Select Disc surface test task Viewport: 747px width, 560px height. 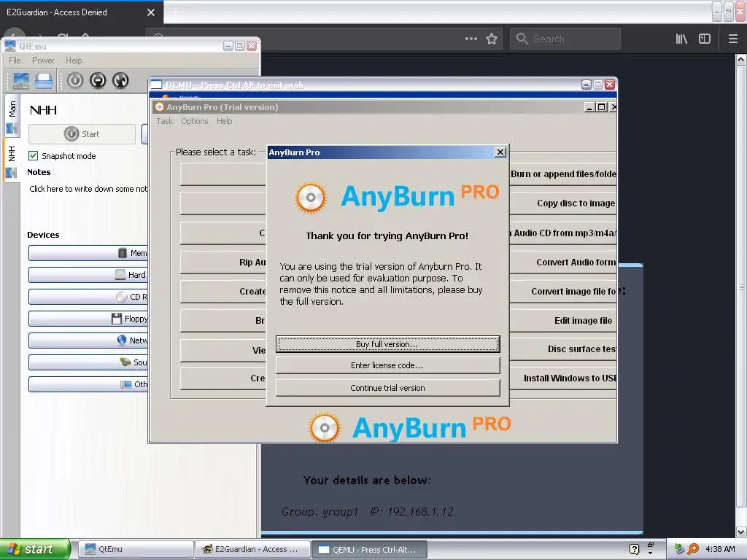[563, 349]
